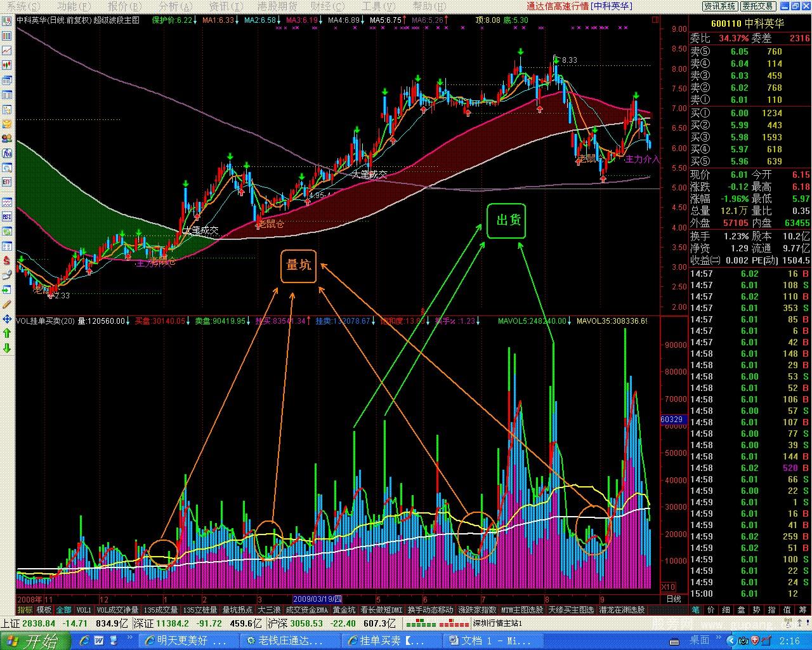812x650 pixels.
Task: Select the 黄金坑 indicator tab
Action: [x=344, y=610]
